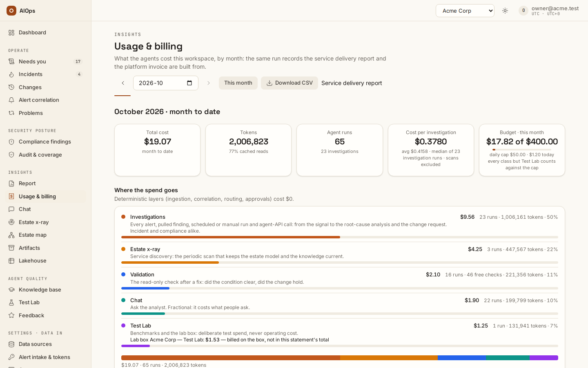
Task: Go to Incidents in the sidebar
Action: coord(46,74)
